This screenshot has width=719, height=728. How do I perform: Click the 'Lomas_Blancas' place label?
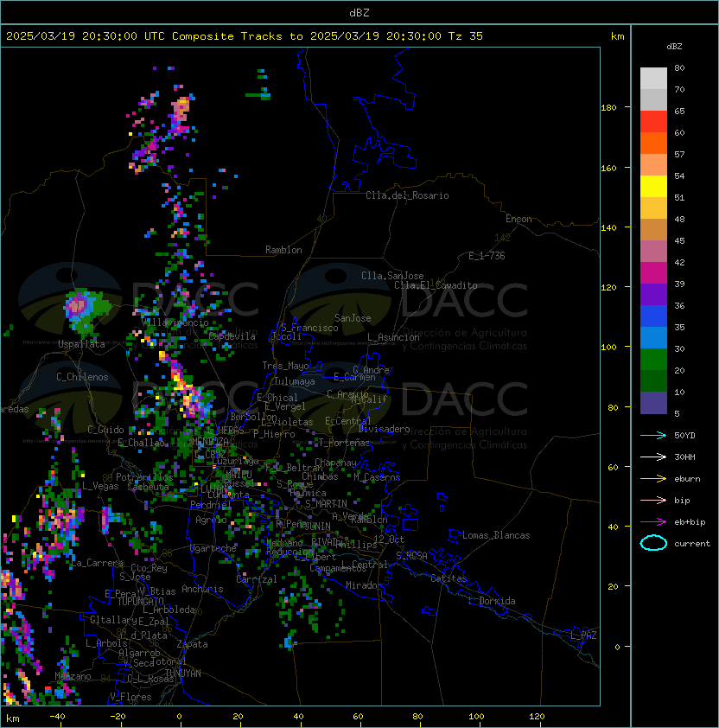[496, 535]
